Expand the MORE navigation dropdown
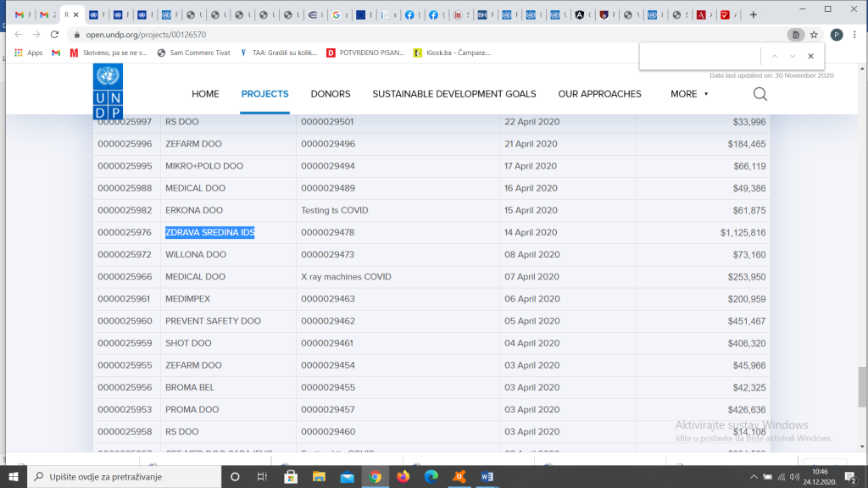The height and width of the screenshot is (488, 868). 689,94
